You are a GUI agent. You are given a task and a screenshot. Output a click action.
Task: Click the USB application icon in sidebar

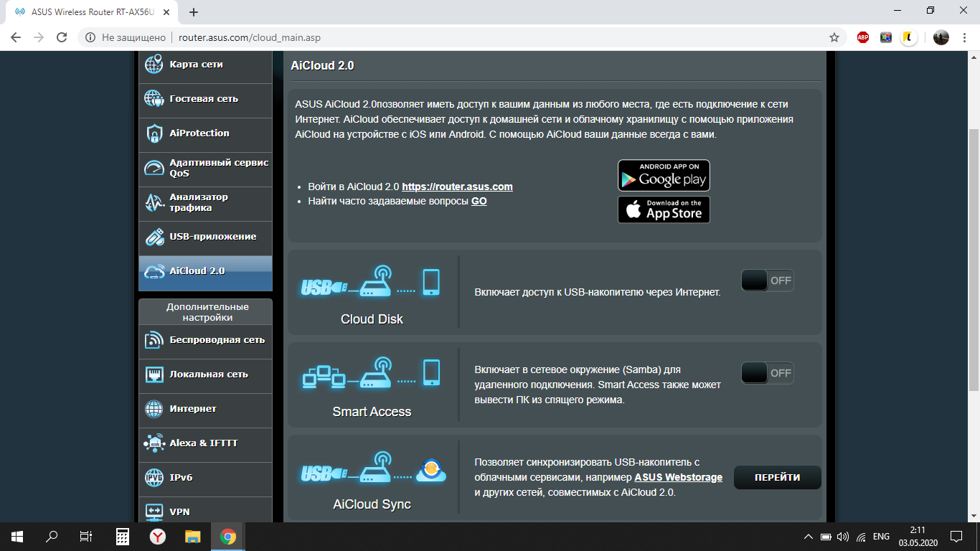click(x=154, y=237)
